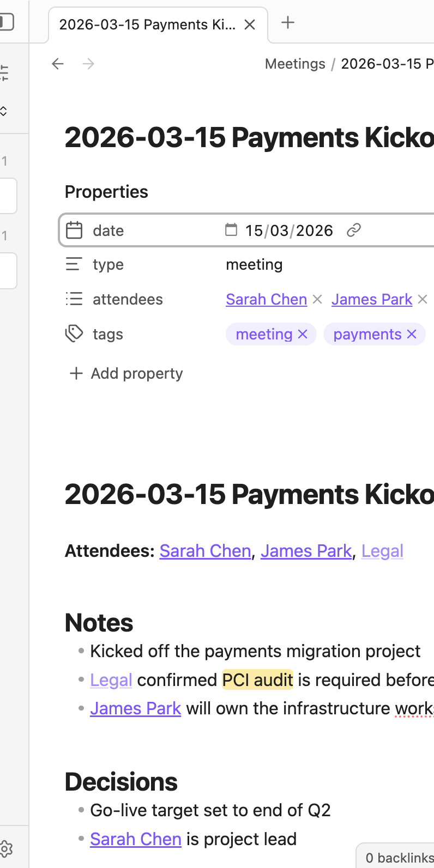The width and height of the screenshot is (434, 868).
Task: Remove James Park from attendees property
Action: pos(422,299)
